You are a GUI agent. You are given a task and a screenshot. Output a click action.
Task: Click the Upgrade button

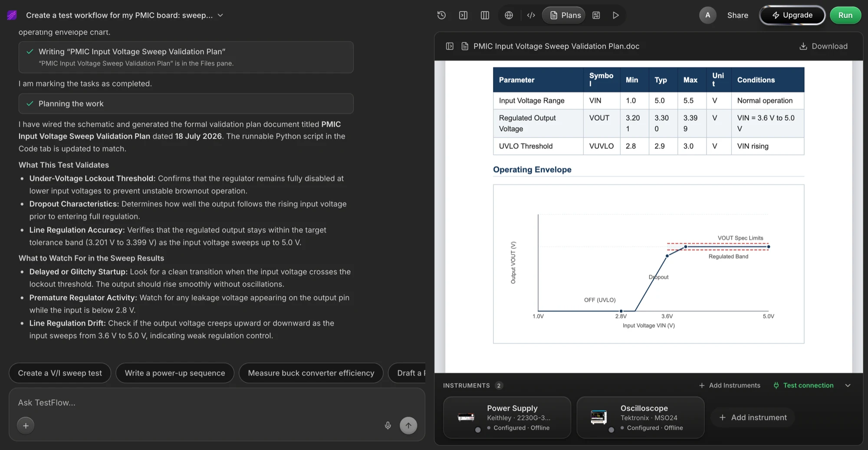(792, 15)
